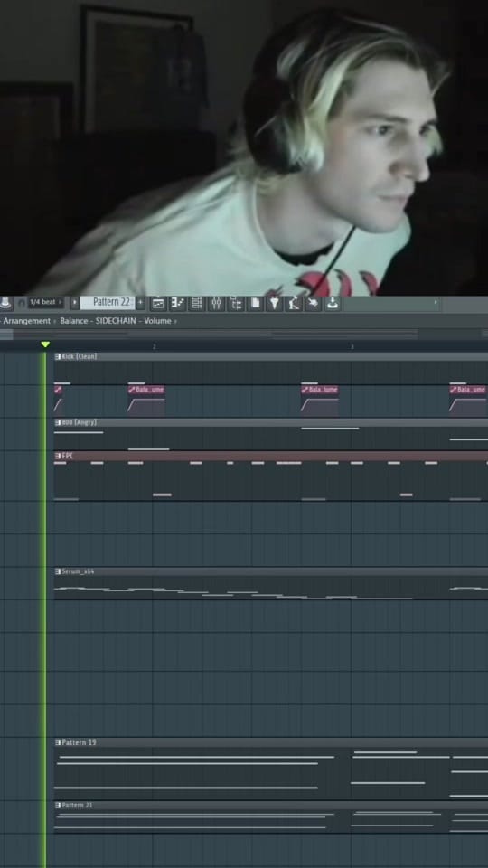Open the piano roll icon in toolbar
Image resolution: width=488 pixels, height=868 pixels.
178,303
